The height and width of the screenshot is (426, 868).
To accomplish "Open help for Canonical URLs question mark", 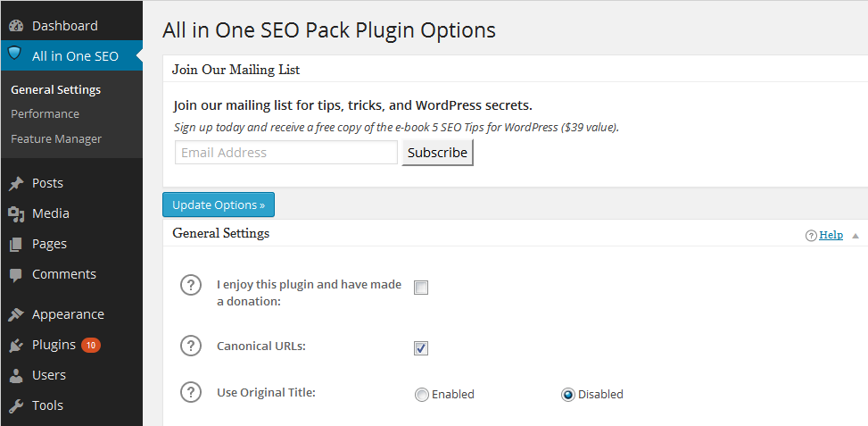I will (x=191, y=346).
